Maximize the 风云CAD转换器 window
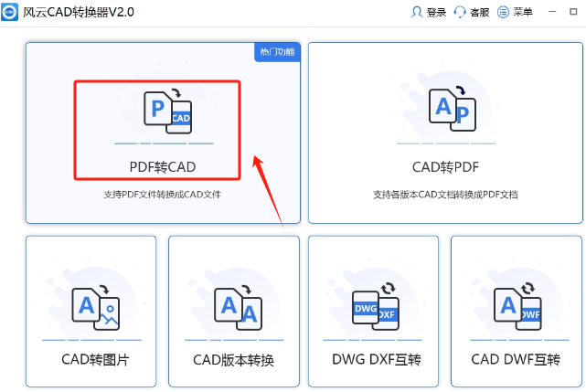 click(x=573, y=12)
